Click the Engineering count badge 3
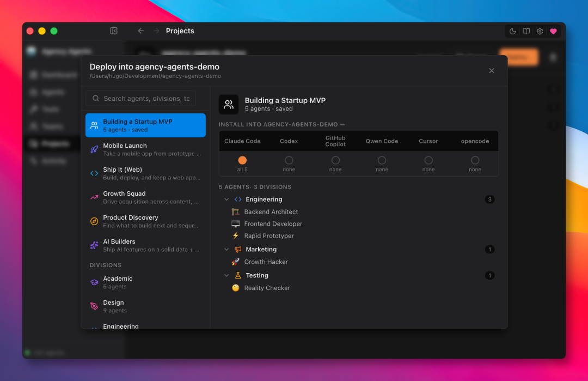 pos(489,199)
